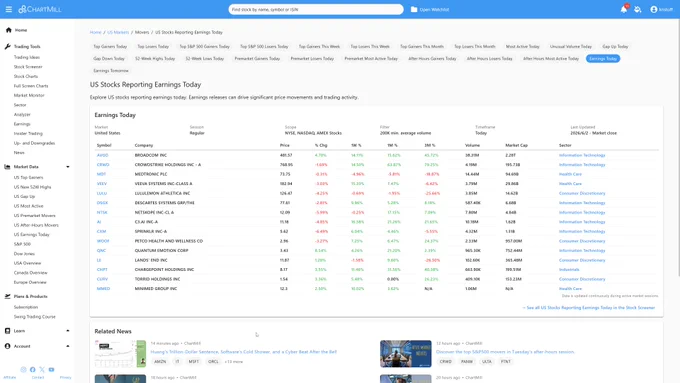Open the AVGO symbol link
Screen dimensions: 680x383
click(102, 155)
